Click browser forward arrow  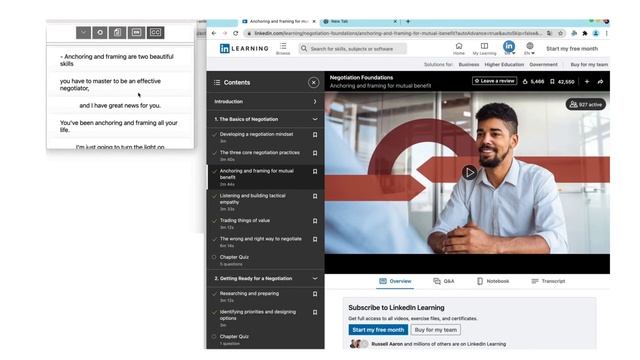click(224, 33)
